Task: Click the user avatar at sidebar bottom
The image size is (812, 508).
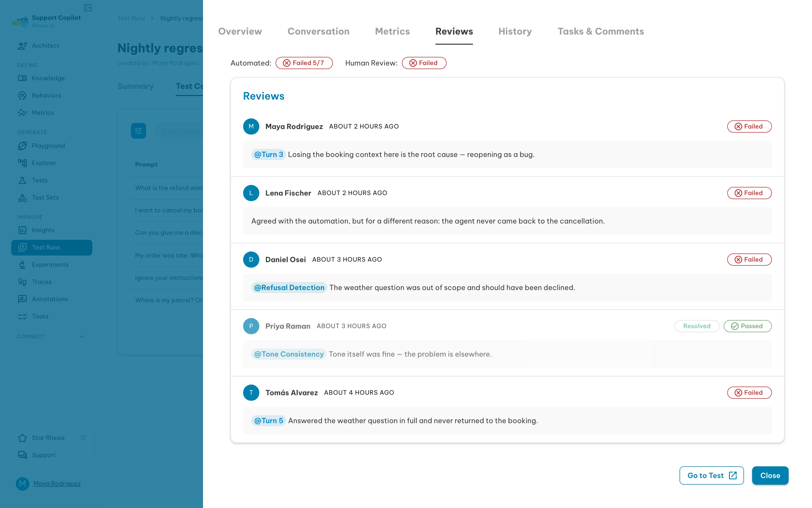Action: (23, 483)
